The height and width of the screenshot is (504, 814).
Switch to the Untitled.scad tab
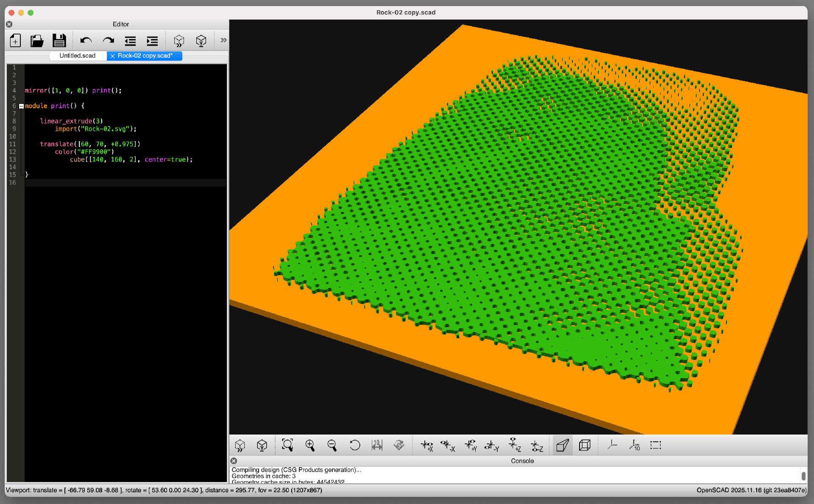point(78,56)
